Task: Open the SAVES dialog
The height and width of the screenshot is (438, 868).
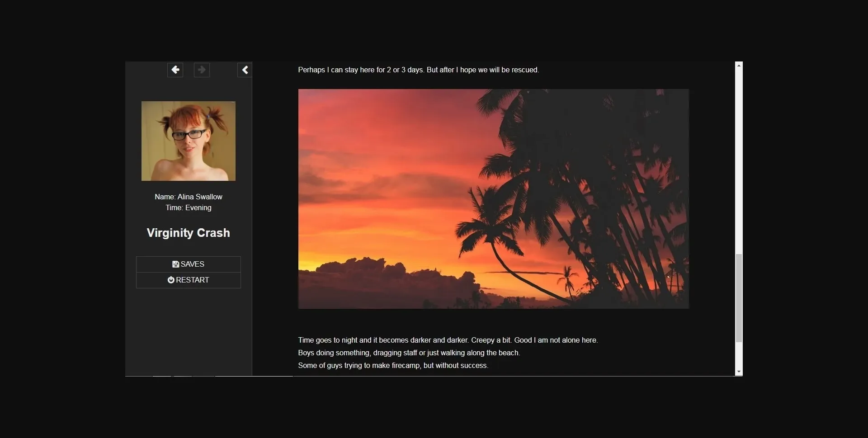Action: pyautogui.click(x=189, y=264)
